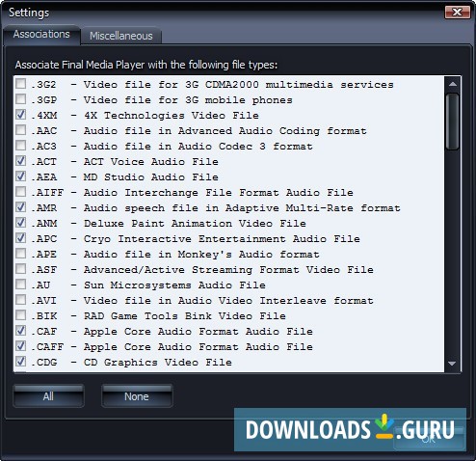Select 'Video file for 3G mobile phones' row
This screenshot has width=476, height=461.
(188, 100)
